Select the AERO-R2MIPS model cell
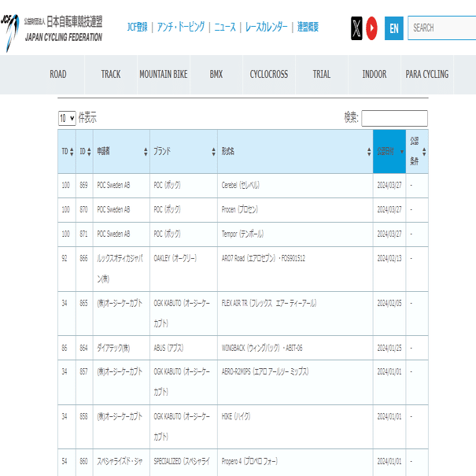The image size is (476, 476). click(295, 382)
